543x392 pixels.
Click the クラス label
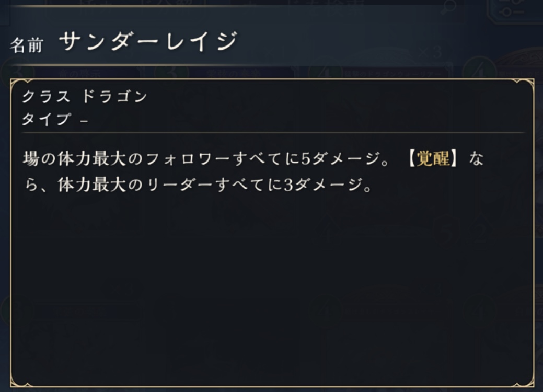pos(47,97)
